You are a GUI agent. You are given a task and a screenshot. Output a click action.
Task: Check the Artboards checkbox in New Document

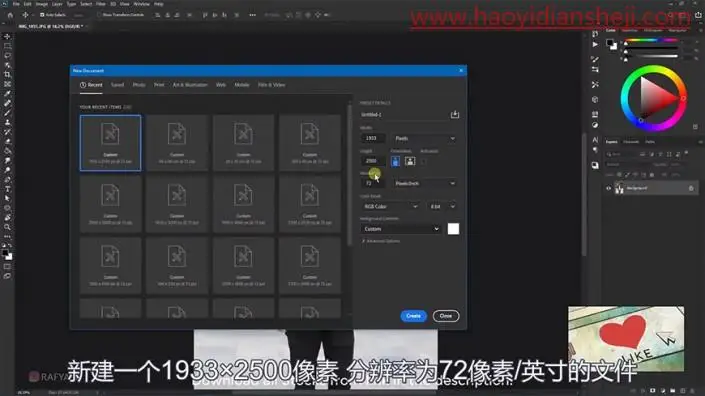point(424,161)
